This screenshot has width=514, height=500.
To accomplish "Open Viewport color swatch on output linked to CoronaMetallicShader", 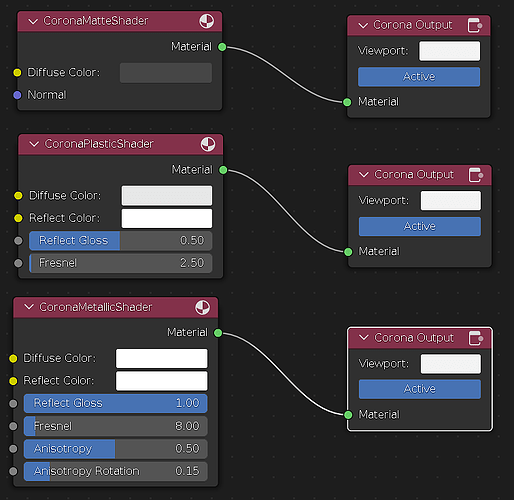I will (x=451, y=364).
